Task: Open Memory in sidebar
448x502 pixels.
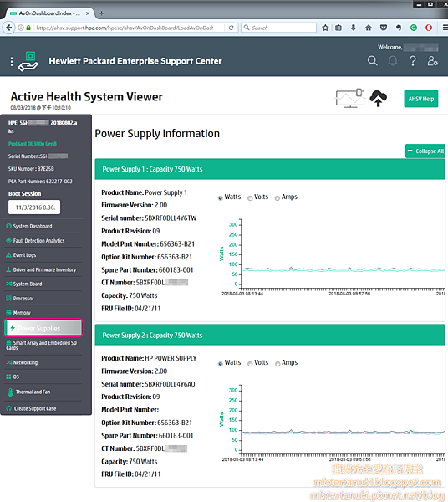Action: pos(22,313)
